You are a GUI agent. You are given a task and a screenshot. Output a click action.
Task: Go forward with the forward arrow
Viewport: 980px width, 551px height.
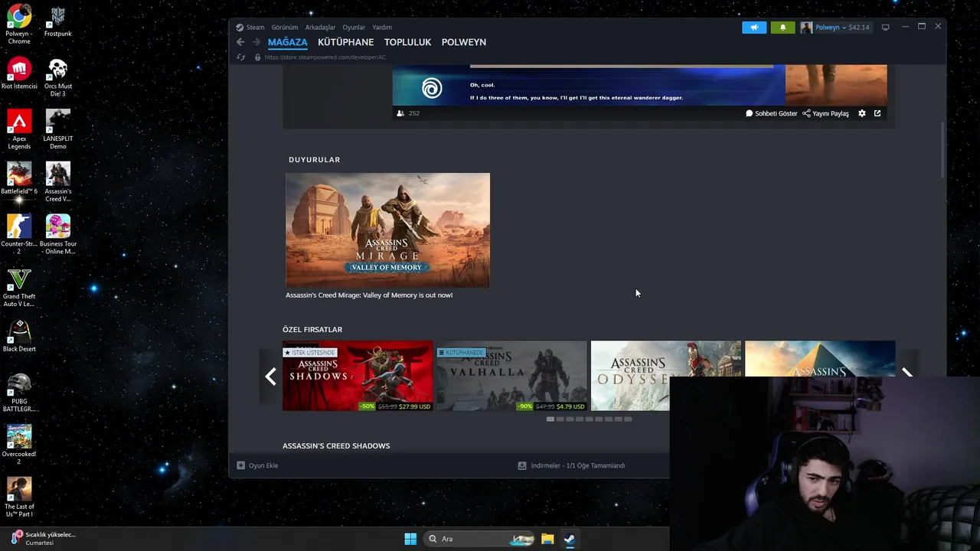[x=256, y=42]
